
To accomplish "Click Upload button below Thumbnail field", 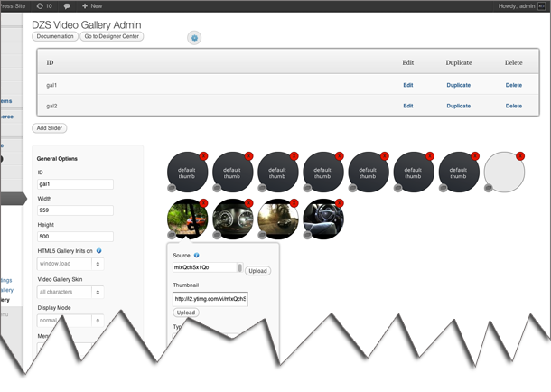I will click(186, 313).
